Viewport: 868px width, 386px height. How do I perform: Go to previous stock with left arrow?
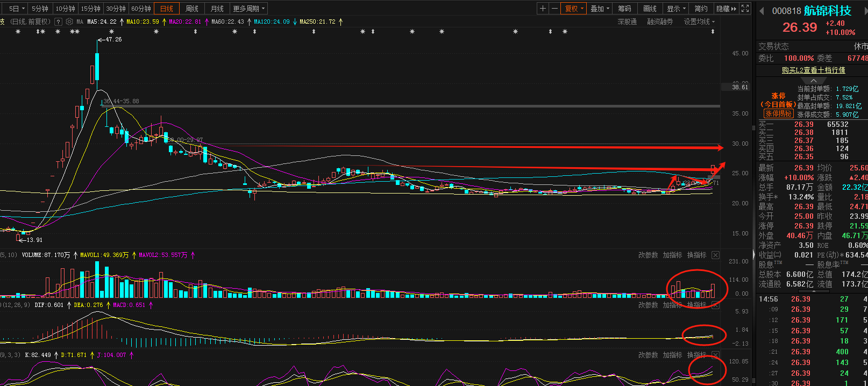(762, 11)
